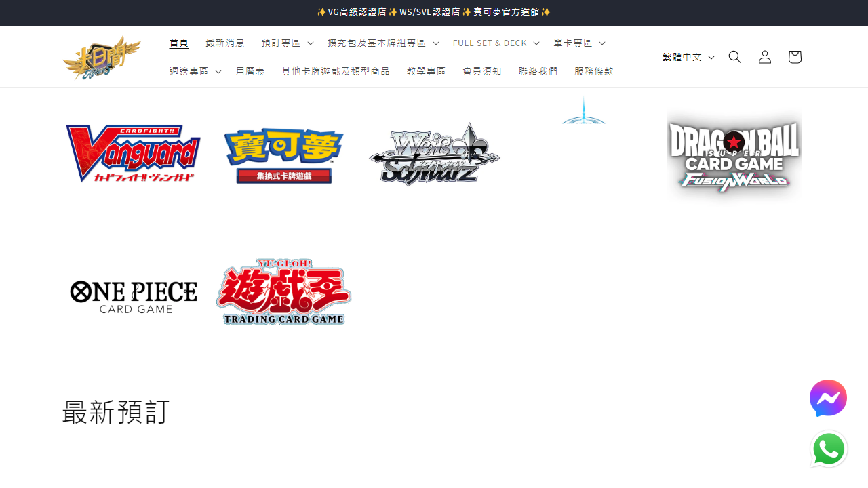The height and width of the screenshot is (488, 868).
Task: Open the 聯絡我們 contact page
Action: tap(538, 71)
